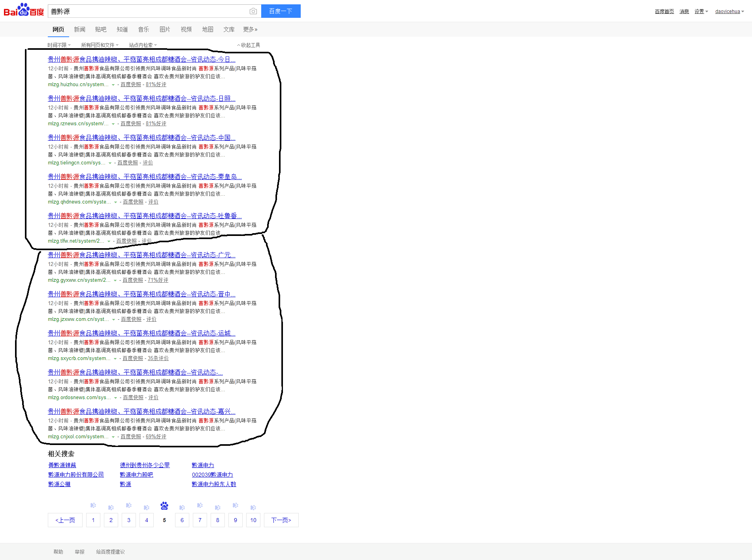Expand arrow next to mlzg.gyxww.cn URL

[x=115, y=281]
